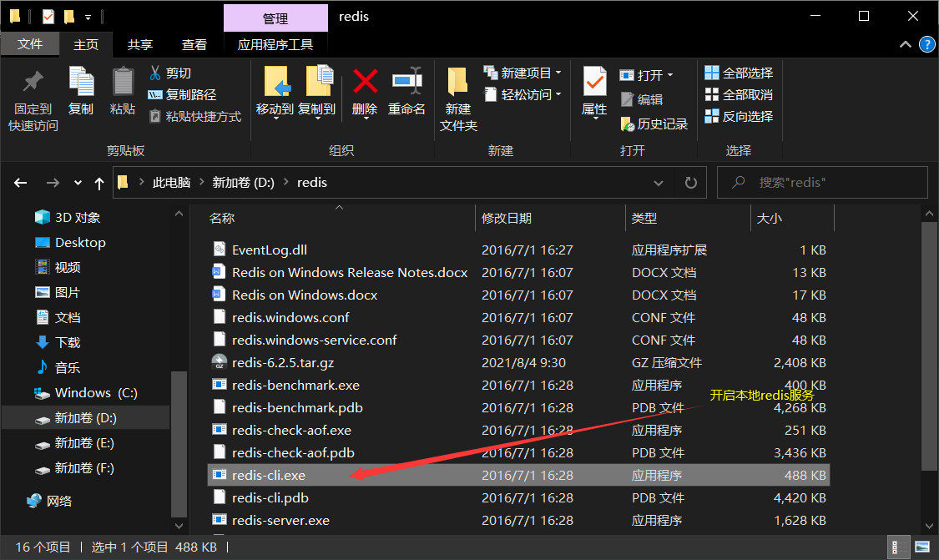The height and width of the screenshot is (560, 939).
Task: Delete the selected file with red X
Action: coord(365,93)
